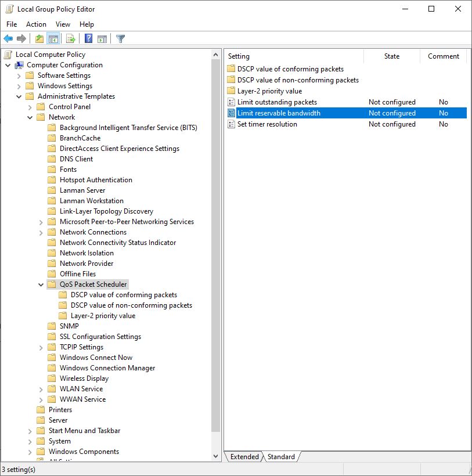The width and height of the screenshot is (472, 476).
Task: Expand the Control Panel tree node
Action: (x=30, y=107)
